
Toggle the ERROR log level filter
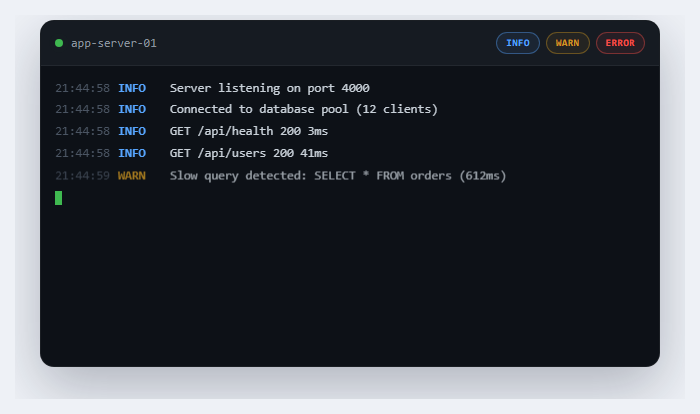click(620, 43)
